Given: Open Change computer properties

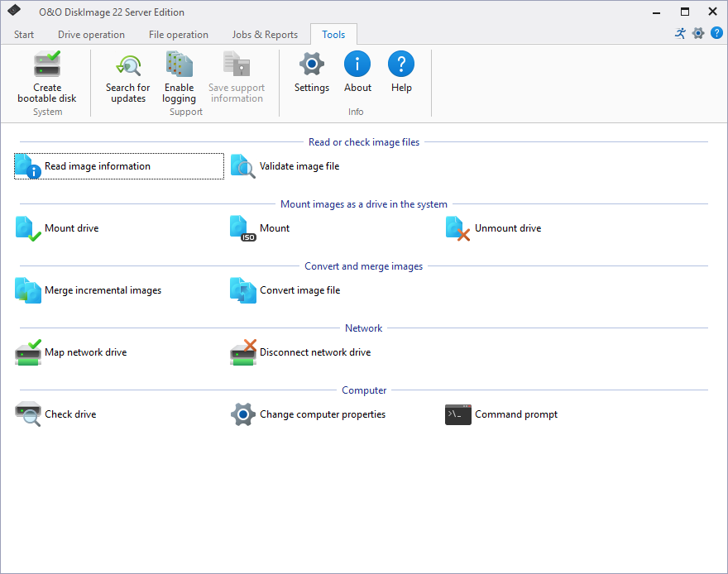Looking at the screenshot, I should 322,414.
